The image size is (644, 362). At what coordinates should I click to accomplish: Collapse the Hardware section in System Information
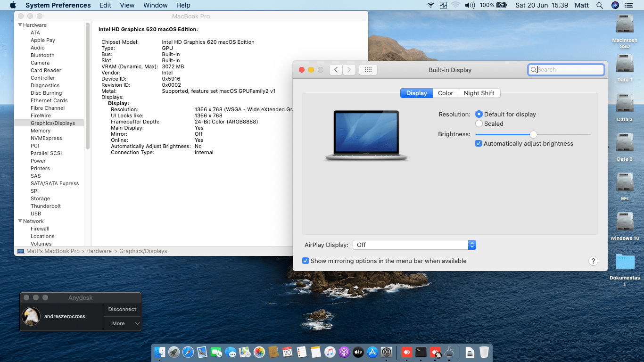(x=19, y=25)
